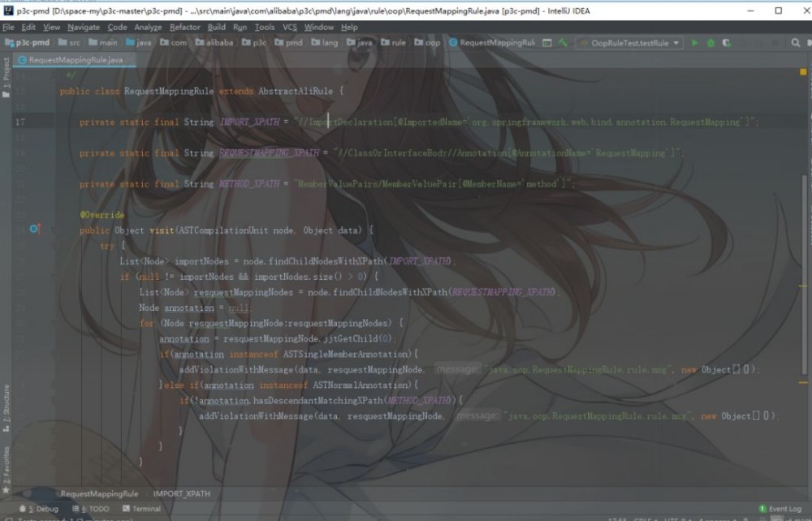Click the rule breadcrumb folder
The width and height of the screenshot is (812, 521).
click(393, 42)
